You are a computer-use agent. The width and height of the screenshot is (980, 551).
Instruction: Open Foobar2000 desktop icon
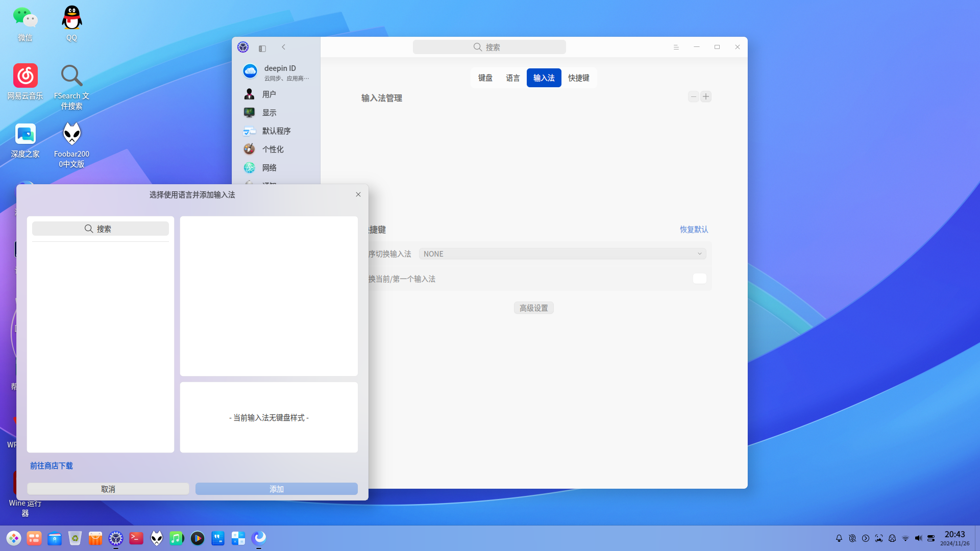click(71, 145)
